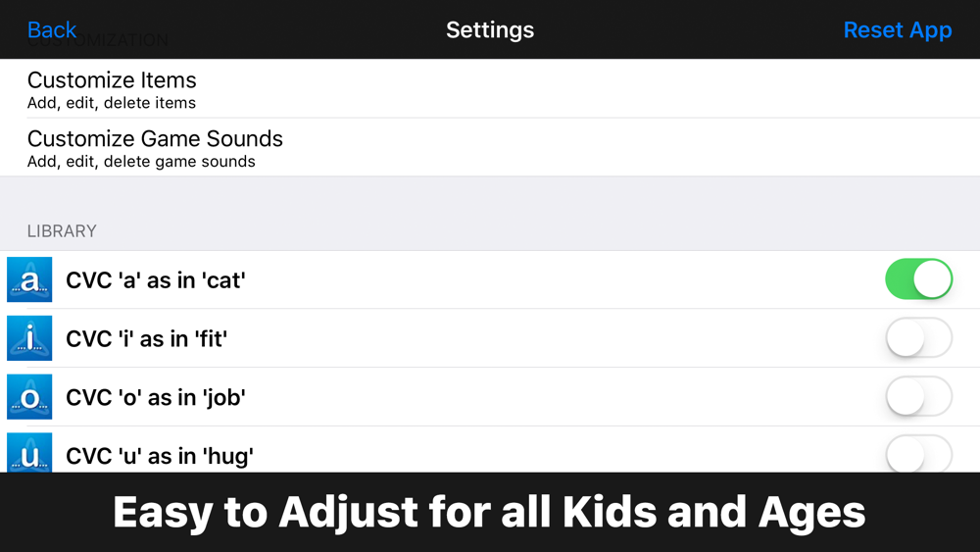This screenshot has width=980, height=552.
Task: Click the Settings title in the navigation bar
Action: pos(490,29)
